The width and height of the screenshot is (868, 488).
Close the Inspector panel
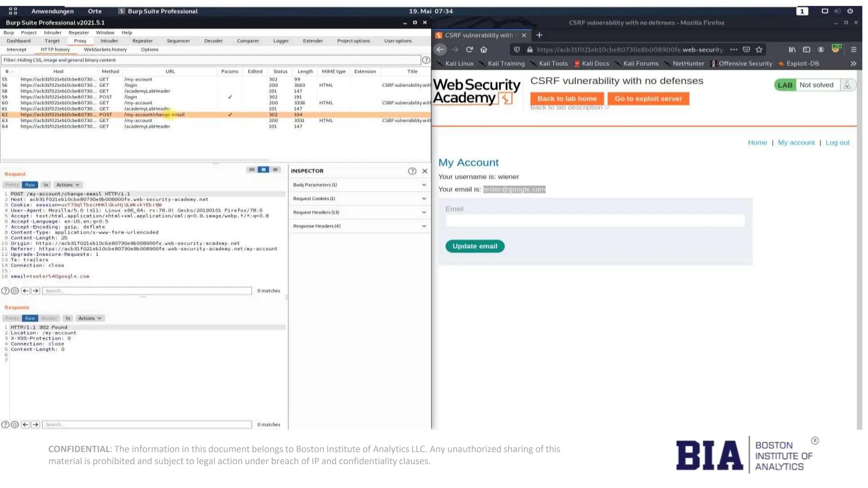(425, 171)
